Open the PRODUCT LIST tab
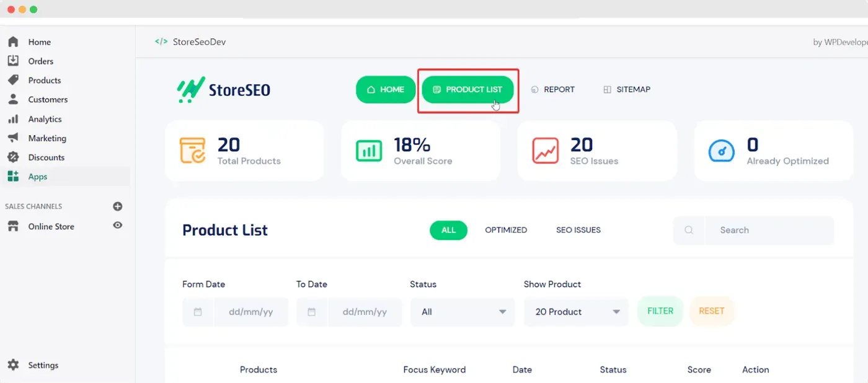 tap(467, 90)
